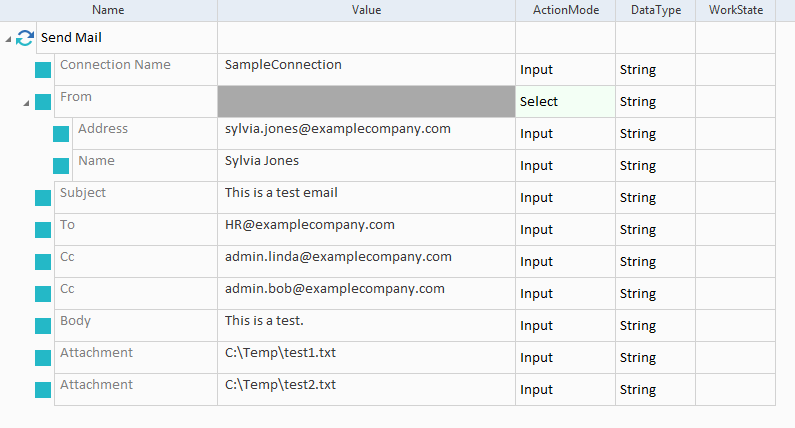795x428 pixels.
Task: Click the teal icon beside Connection Name
Action: click(x=43, y=70)
